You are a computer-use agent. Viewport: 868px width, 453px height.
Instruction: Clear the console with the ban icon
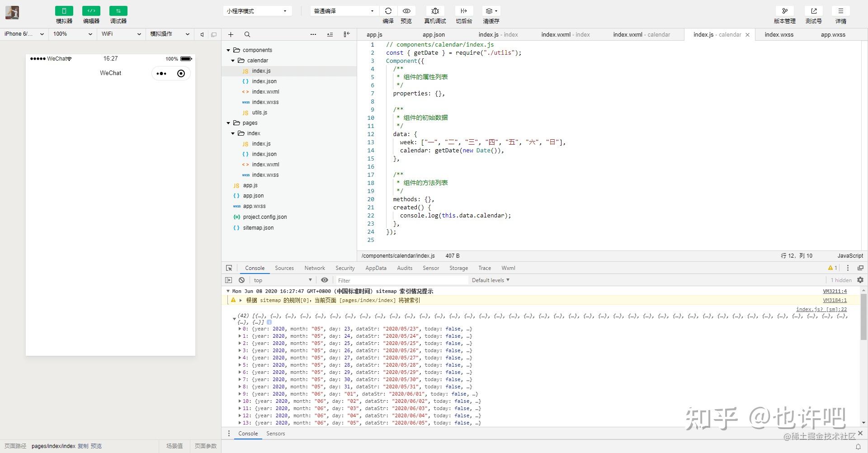[242, 280]
